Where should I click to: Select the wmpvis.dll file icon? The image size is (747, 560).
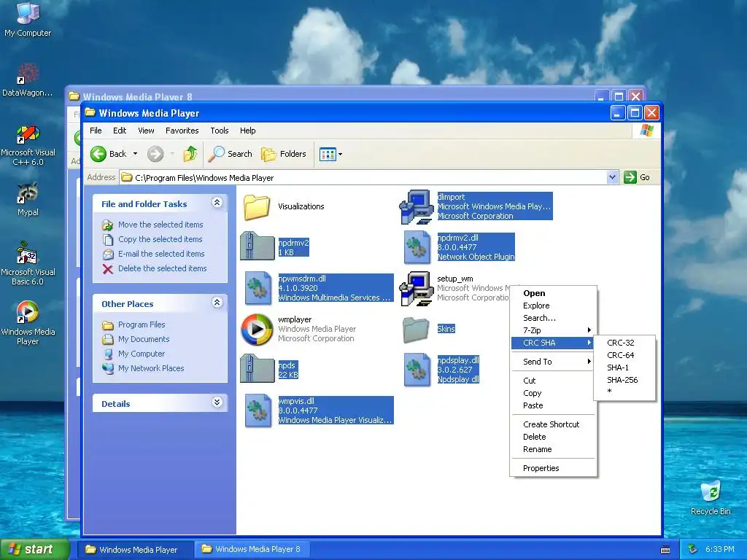pyautogui.click(x=258, y=411)
